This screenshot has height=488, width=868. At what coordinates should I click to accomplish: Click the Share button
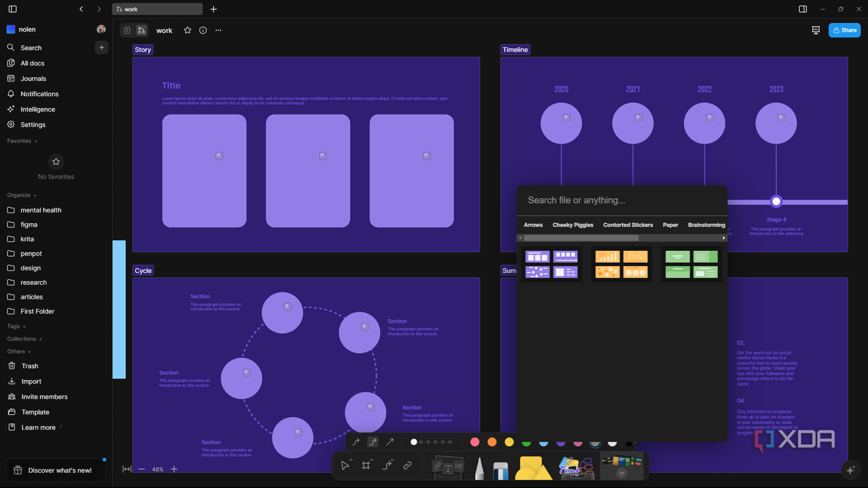[x=844, y=30]
